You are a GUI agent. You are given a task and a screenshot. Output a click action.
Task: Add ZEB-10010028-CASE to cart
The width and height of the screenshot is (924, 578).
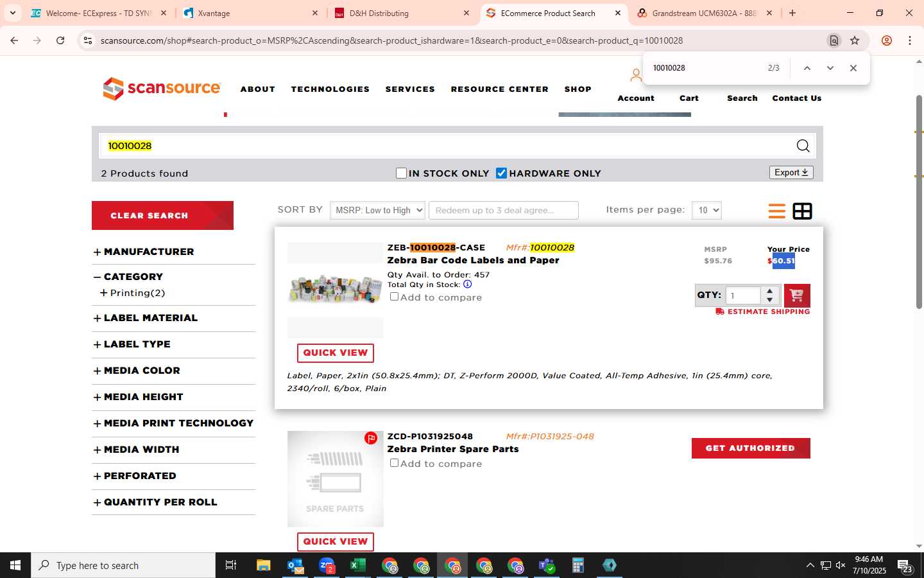(x=797, y=295)
